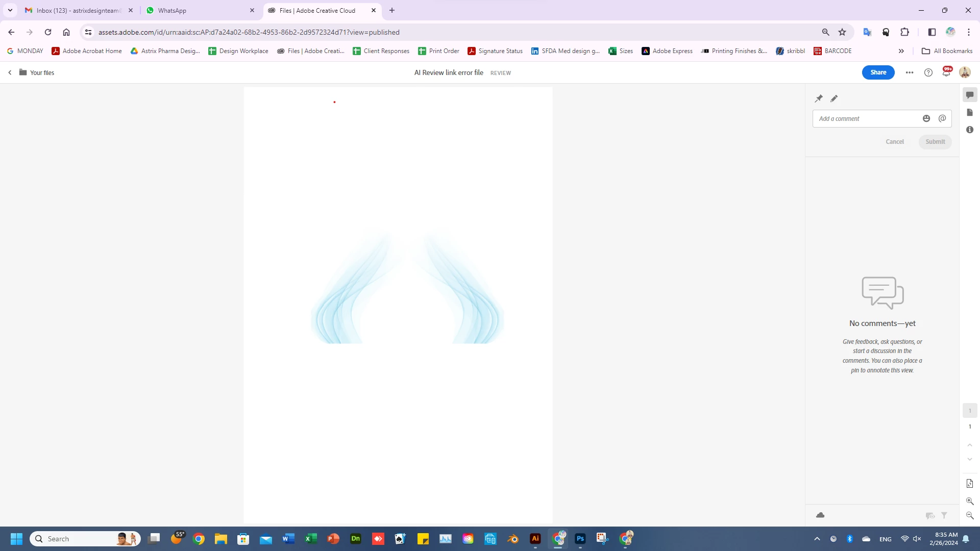This screenshot has width=980, height=551.
Task: Click the zoom out magnifier icon
Action: click(x=970, y=515)
